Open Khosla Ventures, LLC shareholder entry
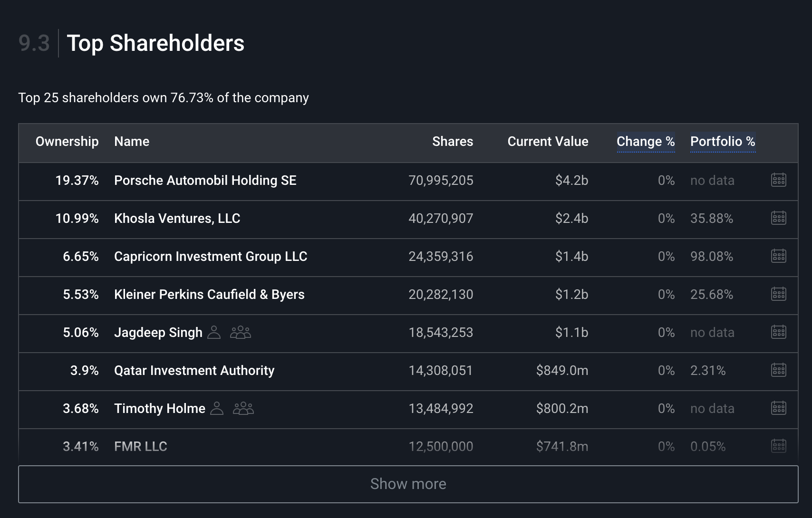The image size is (812, 518). (x=177, y=219)
